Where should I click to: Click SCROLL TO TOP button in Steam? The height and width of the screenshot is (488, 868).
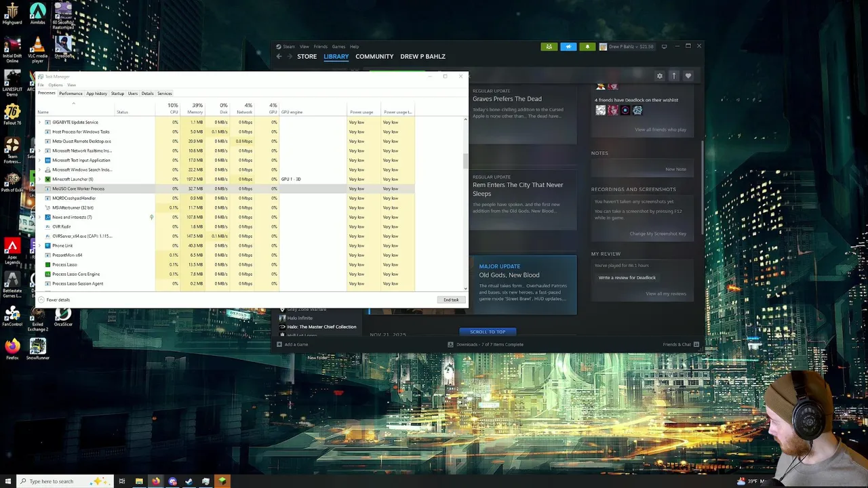(x=488, y=331)
